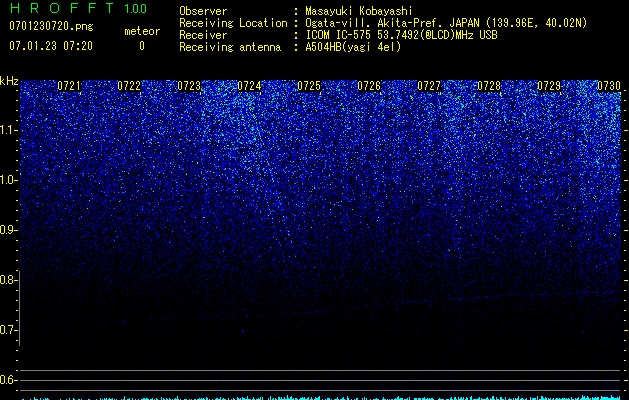Click the 1.1 frequency axis label

click(9, 130)
